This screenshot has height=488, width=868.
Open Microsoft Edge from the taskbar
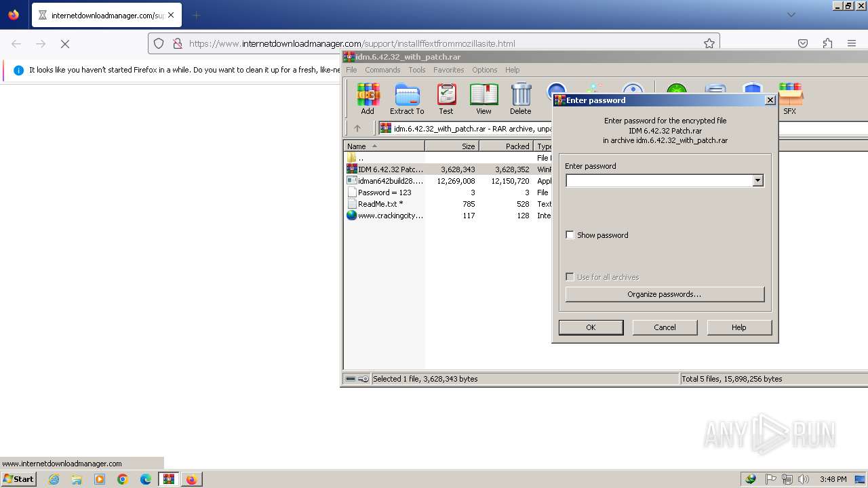tap(146, 479)
